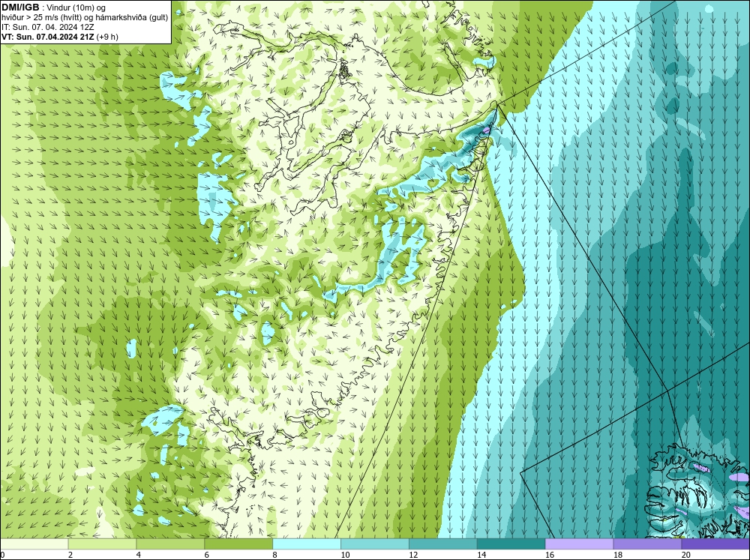Click the legend scale label '8'
The height and width of the screenshot is (560, 750).
pyautogui.click(x=275, y=555)
